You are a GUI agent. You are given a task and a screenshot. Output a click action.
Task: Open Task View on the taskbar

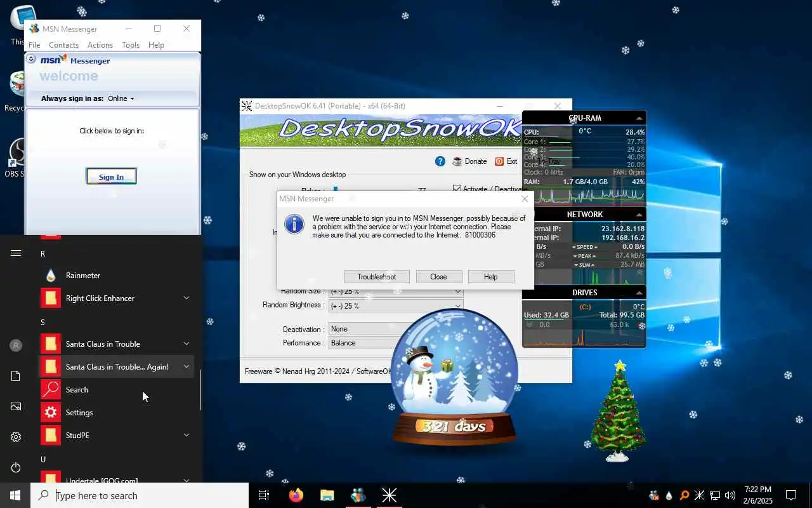click(264, 495)
